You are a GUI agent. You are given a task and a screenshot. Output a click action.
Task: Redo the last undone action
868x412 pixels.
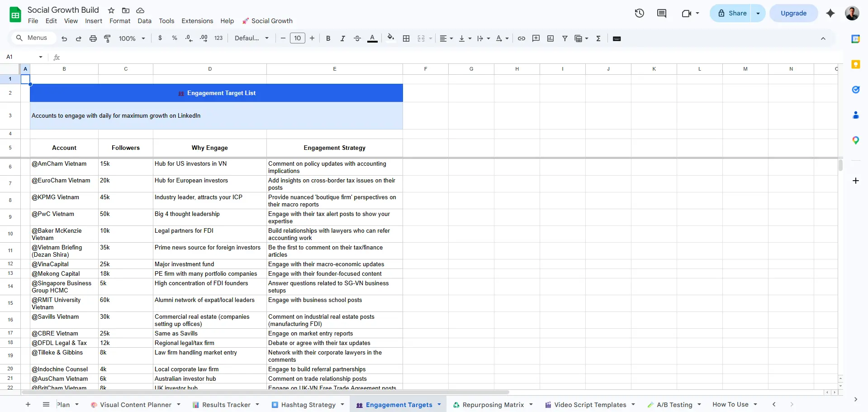pos(79,38)
